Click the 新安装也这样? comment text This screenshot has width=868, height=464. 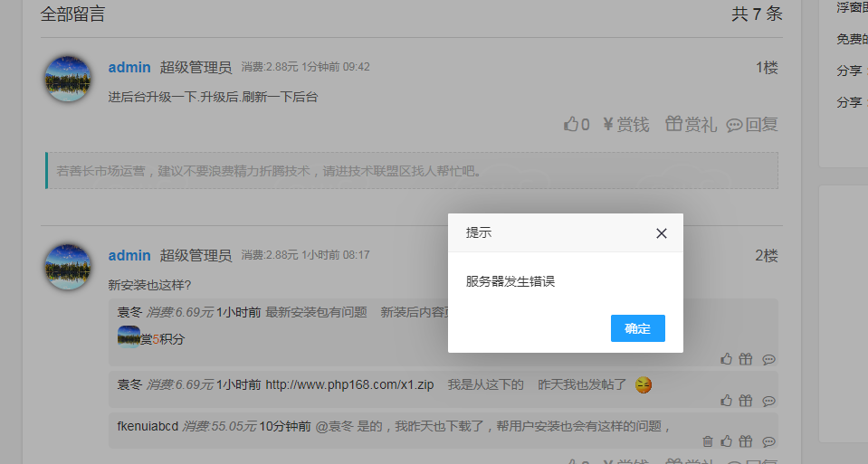pos(149,286)
